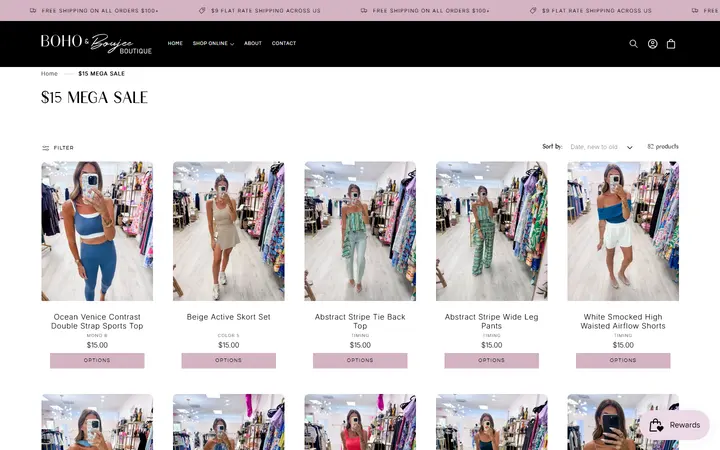Open the About page

253,43
